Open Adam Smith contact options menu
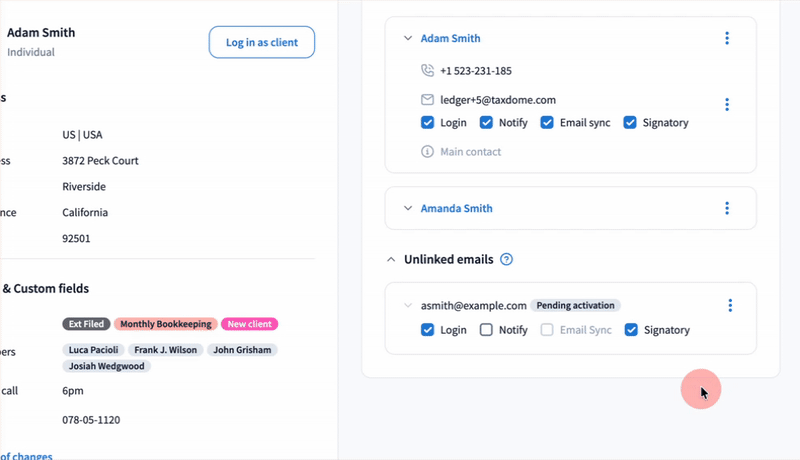Viewport: 800px width, 460px height. (727, 39)
